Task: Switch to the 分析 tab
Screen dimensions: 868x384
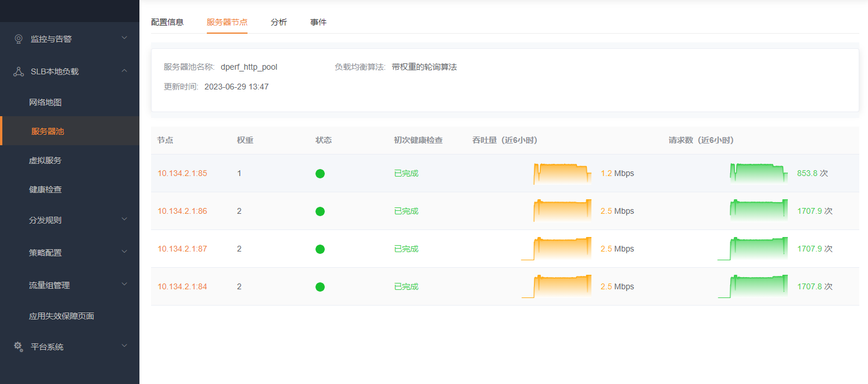Action: pyautogui.click(x=279, y=22)
